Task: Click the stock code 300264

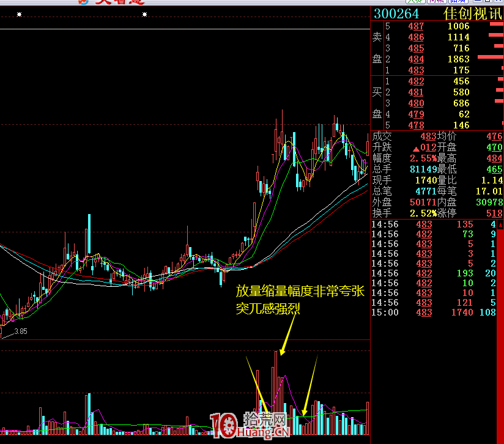Action: [x=396, y=14]
